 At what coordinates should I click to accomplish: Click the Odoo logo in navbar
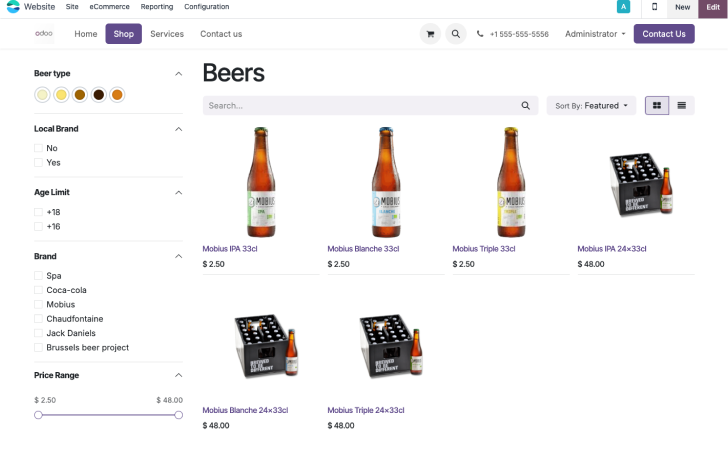coord(44,33)
